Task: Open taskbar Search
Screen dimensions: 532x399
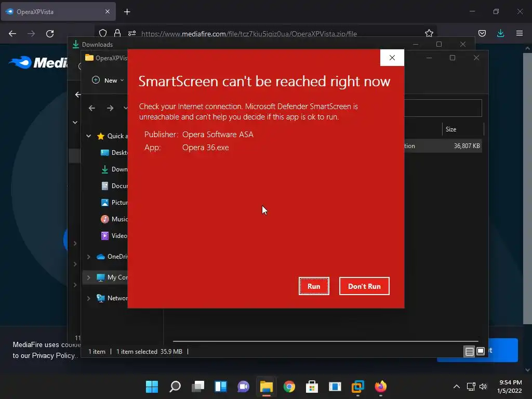Action: click(x=175, y=387)
